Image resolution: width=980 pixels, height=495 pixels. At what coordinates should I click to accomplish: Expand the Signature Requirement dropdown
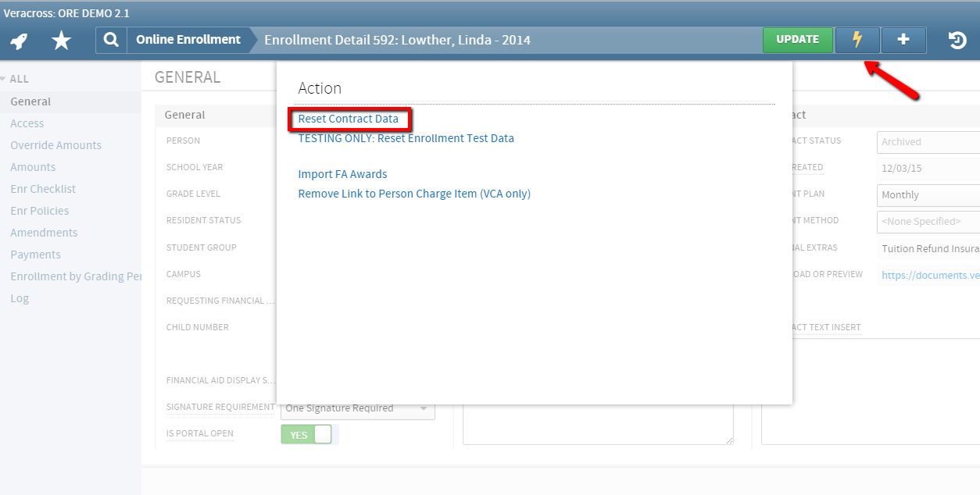pyautogui.click(x=357, y=408)
